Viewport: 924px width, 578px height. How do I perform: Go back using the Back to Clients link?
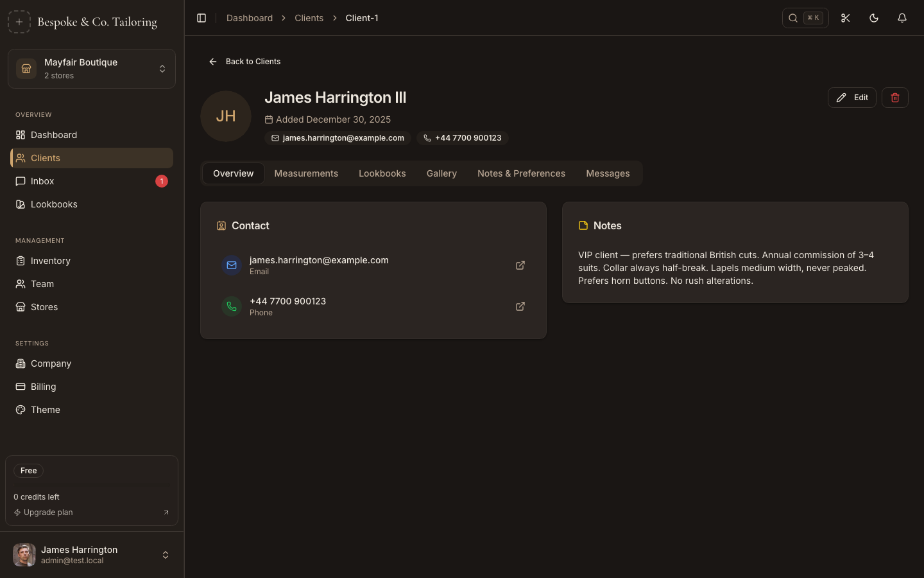tap(244, 61)
